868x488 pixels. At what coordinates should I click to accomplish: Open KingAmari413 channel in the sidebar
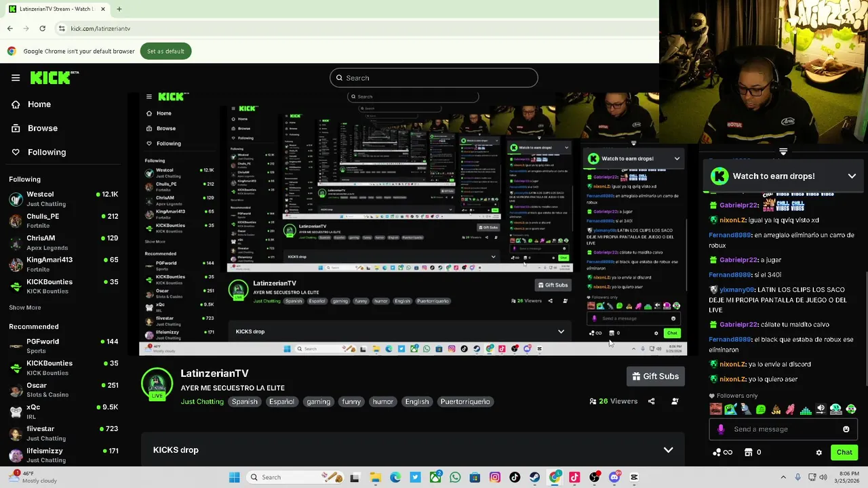64,264
